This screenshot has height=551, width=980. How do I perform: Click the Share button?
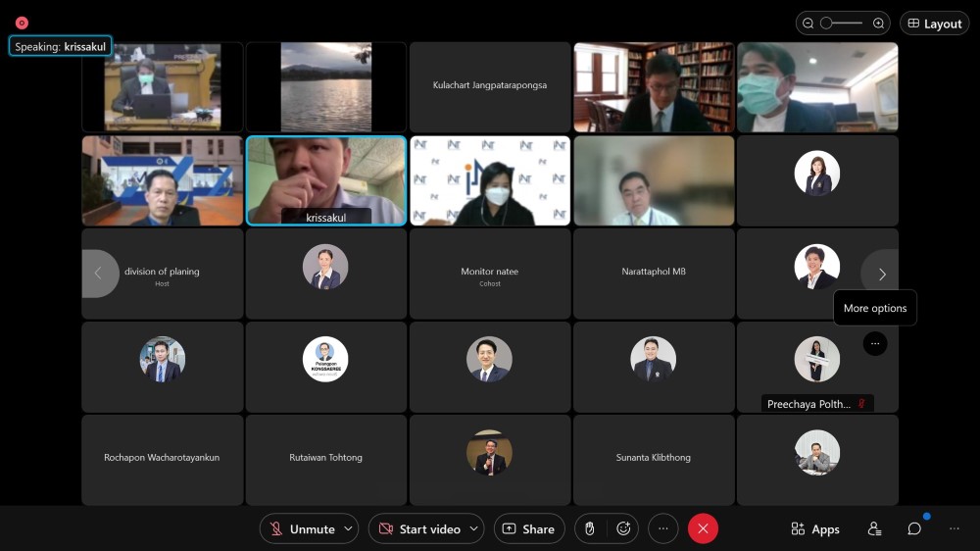tap(529, 529)
